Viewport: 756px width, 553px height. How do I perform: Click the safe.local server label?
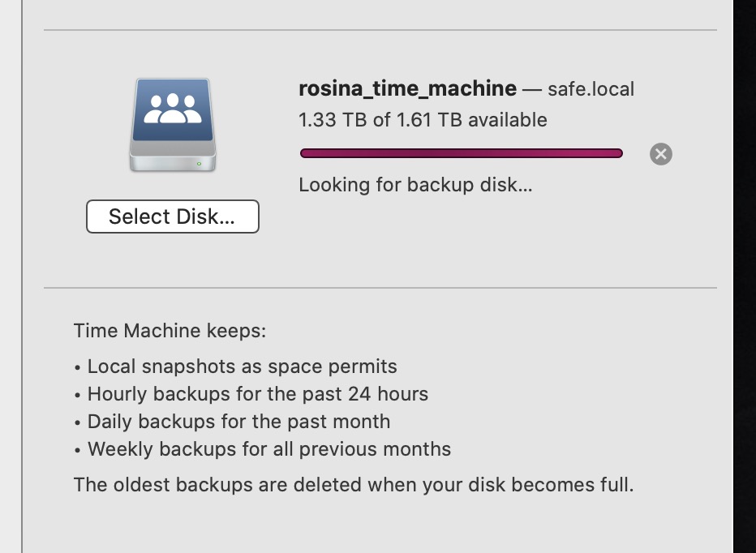tap(591, 88)
